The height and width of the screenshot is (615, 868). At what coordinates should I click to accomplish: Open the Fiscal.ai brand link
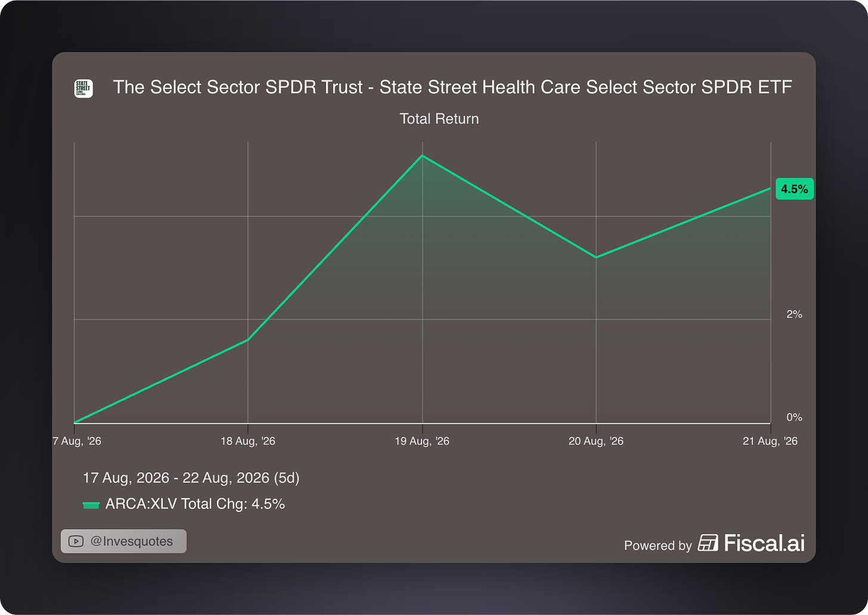[751, 543]
